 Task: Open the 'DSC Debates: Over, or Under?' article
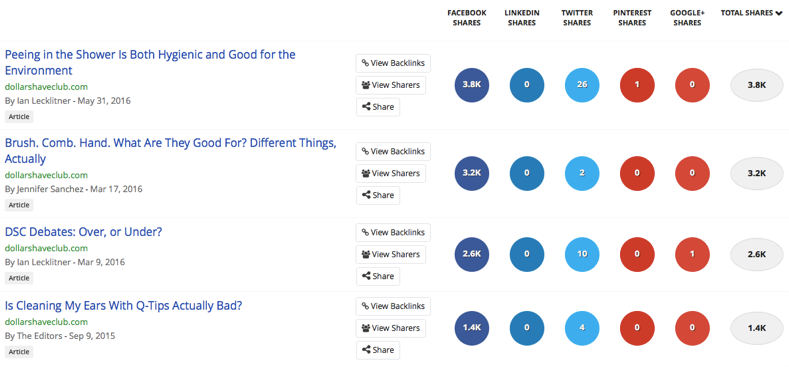[x=84, y=233]
